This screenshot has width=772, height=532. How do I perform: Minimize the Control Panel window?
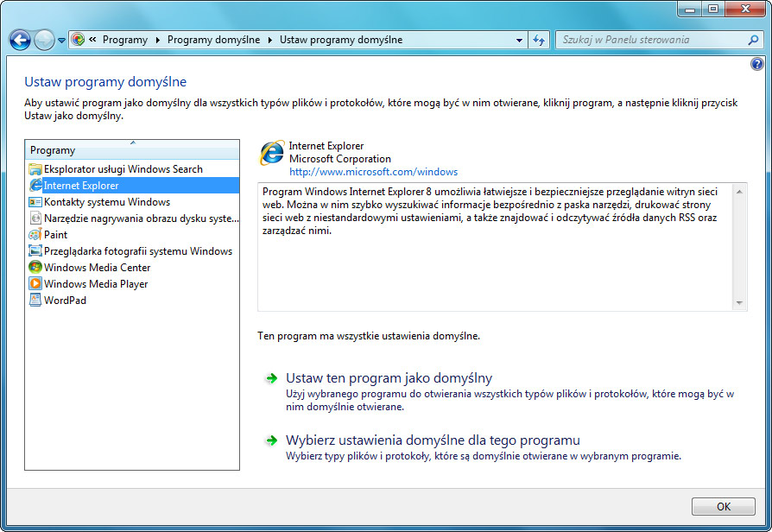(690, 9)
